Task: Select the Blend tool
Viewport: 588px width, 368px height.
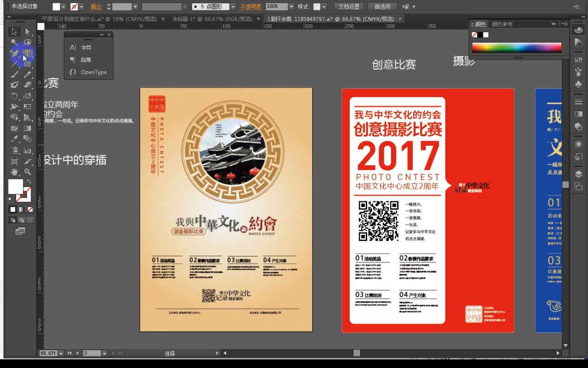Action: pyautogui.click(x=27, y=139)
